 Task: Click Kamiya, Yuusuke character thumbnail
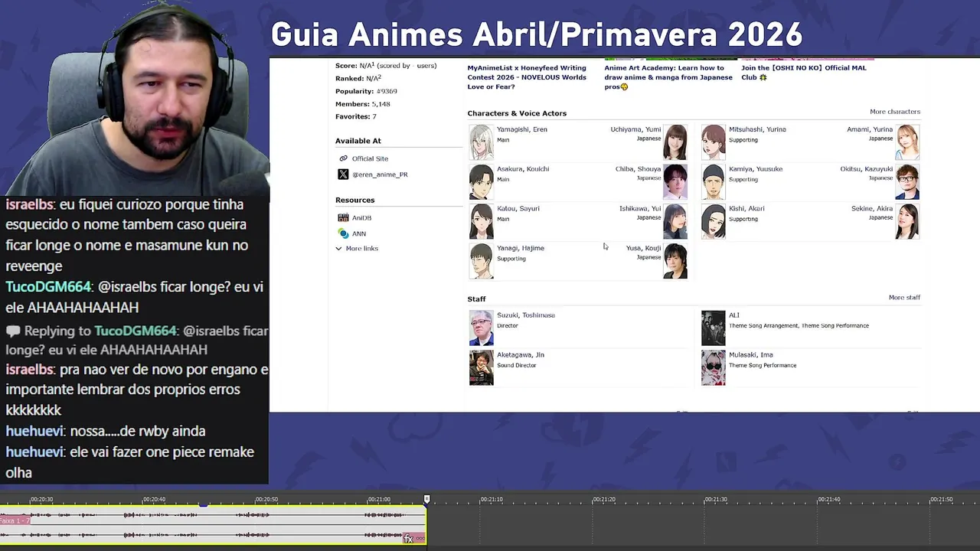[713, 182]
